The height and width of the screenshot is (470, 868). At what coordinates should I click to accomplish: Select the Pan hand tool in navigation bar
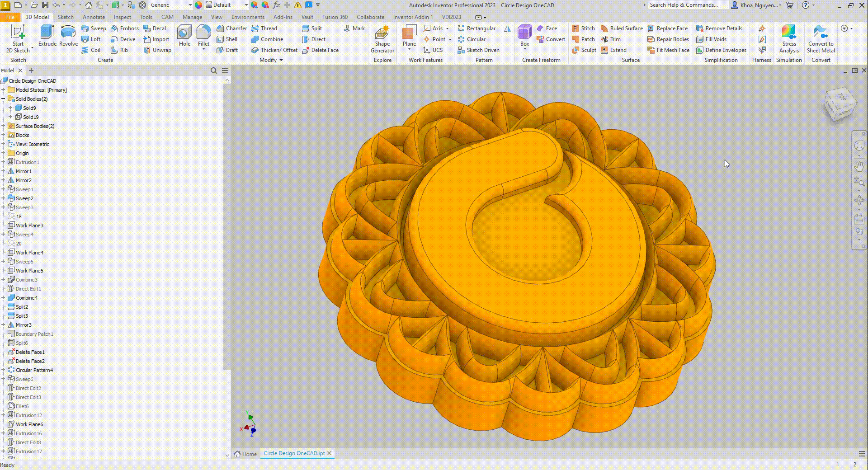tap(859, 166)
